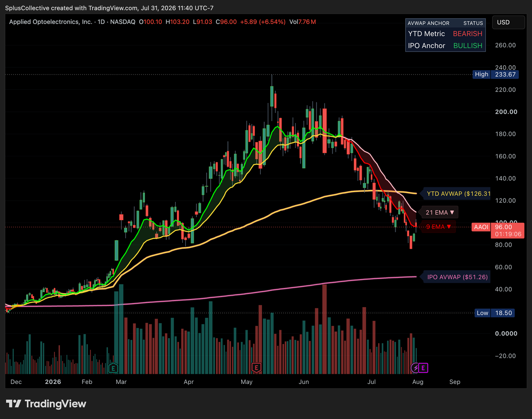Viewport: 532px width, 419px height.
Task: Click the BULLISH status cell
Action: [x=468, y=46]
